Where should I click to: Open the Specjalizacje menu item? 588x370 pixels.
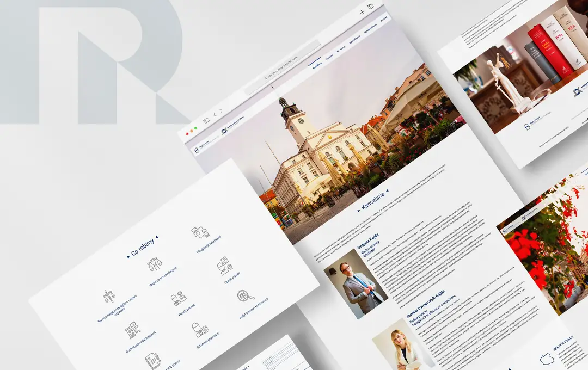[355, 39]
